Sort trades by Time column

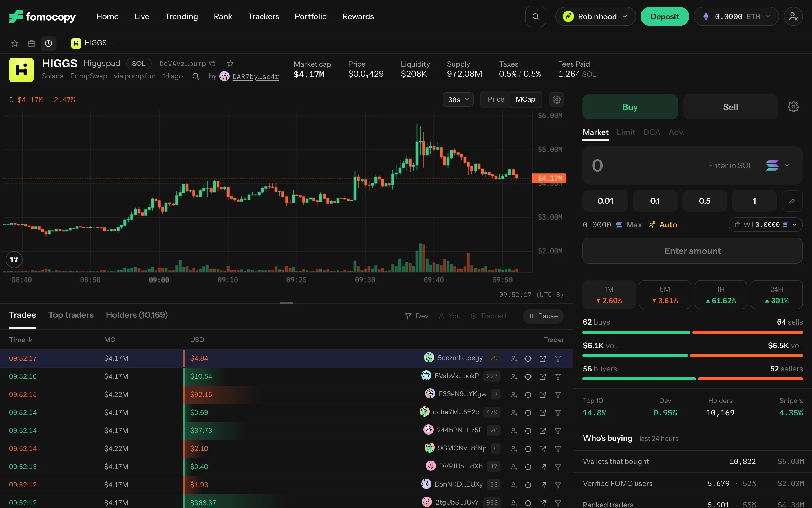[x=21, y=340]
